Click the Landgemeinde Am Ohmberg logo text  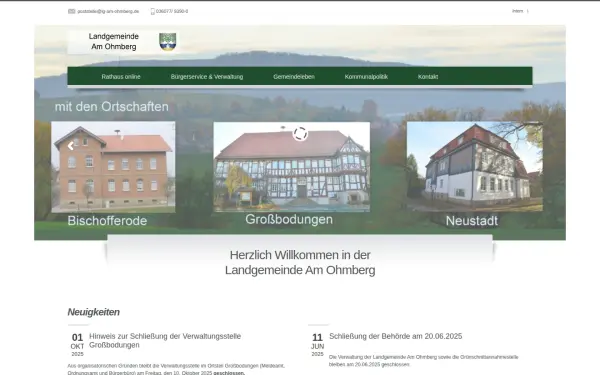tap(114, 41)
